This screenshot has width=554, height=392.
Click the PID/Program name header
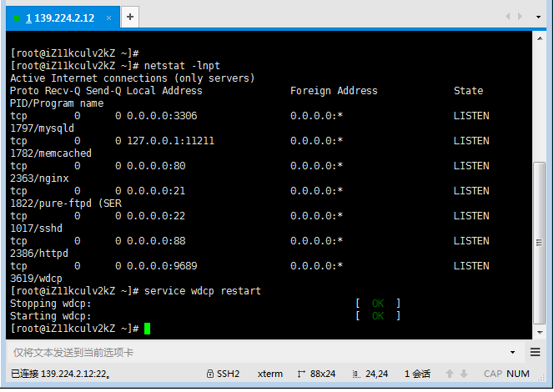57,103
